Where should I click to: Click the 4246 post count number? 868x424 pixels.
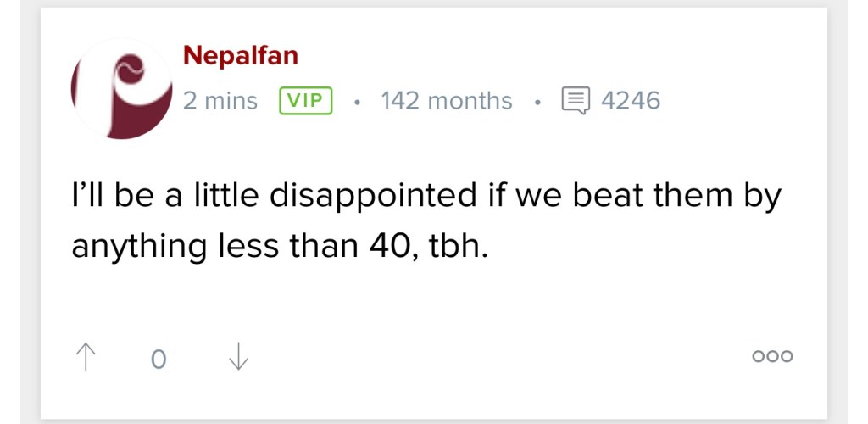[x=630, y=101]
